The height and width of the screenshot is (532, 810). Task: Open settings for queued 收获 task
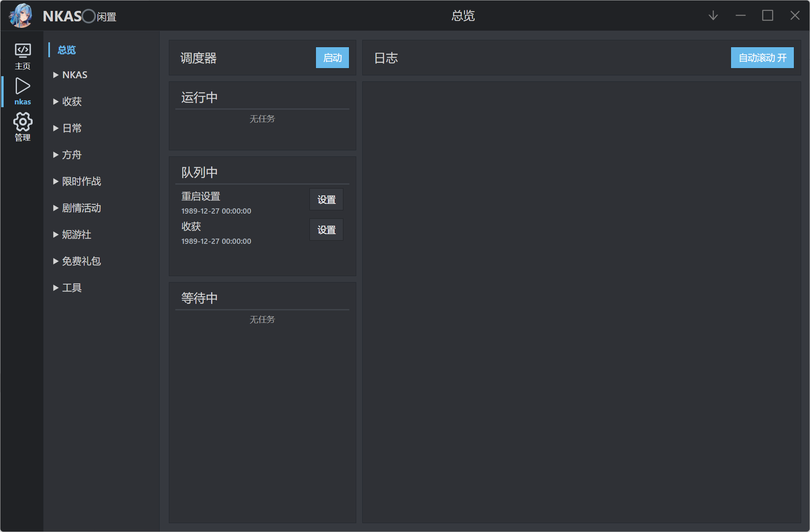tap(326, 230)
